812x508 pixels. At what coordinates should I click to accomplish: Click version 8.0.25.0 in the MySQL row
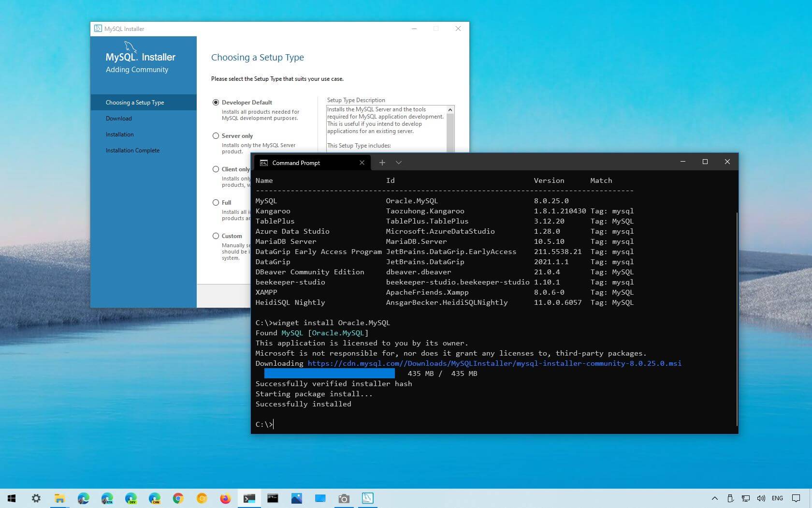pyautogui.click(x=551, y=201)
